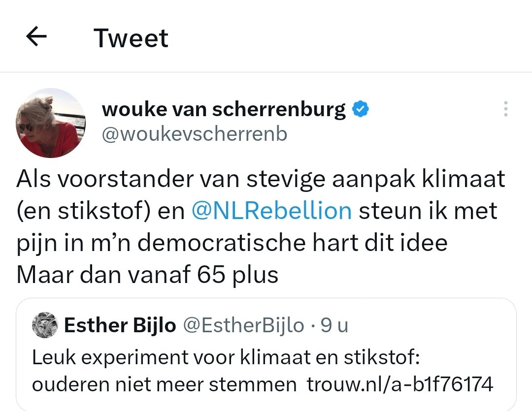The height and width of the screenshot is (411, 532).
Task: Open the quoted tweet starting 'Leuk experiment'
Action: [266, 354]
